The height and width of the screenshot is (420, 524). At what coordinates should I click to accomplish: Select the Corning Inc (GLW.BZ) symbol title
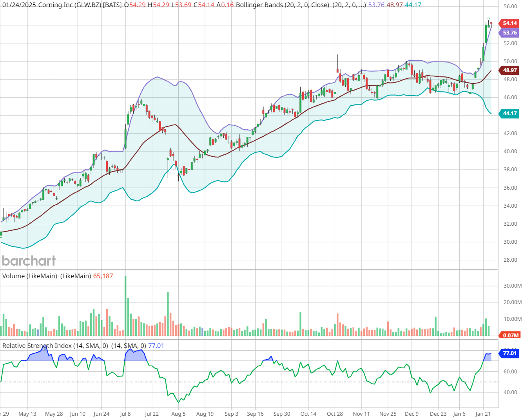pyautogui.click(x=70, y=5)
